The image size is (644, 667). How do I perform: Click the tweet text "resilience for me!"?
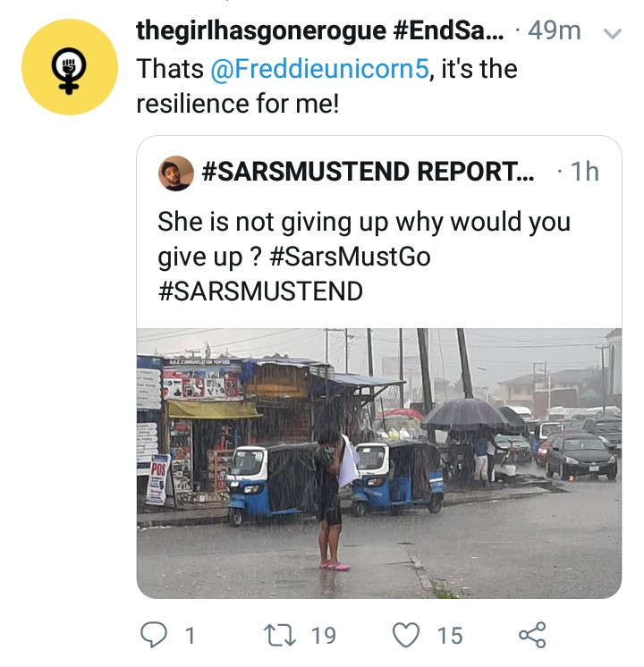(238, 104)
